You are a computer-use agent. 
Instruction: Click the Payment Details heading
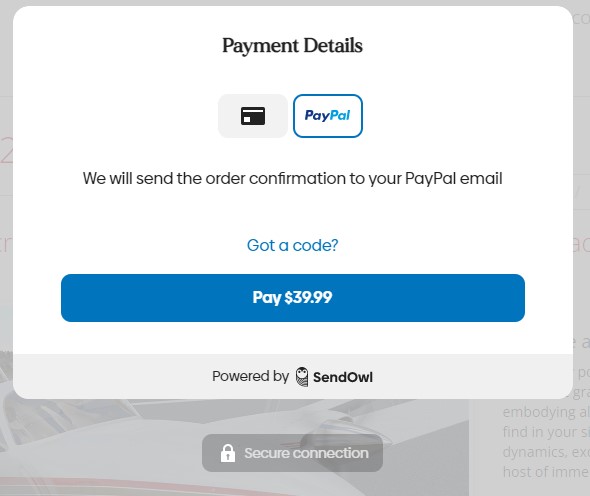292,46
